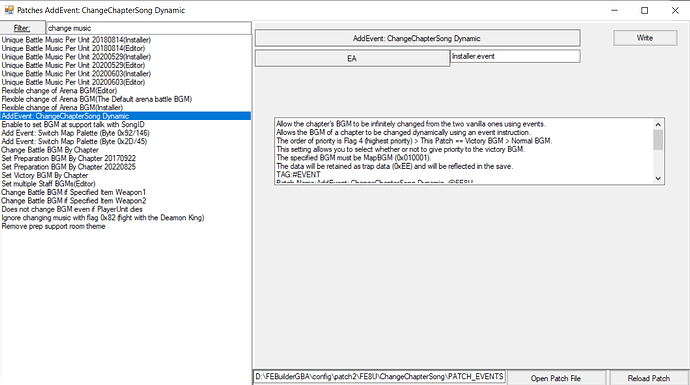The width and height of the screenshot is (690, 385).
Task: Reload Patch button click
Action: tap(649, 378)
